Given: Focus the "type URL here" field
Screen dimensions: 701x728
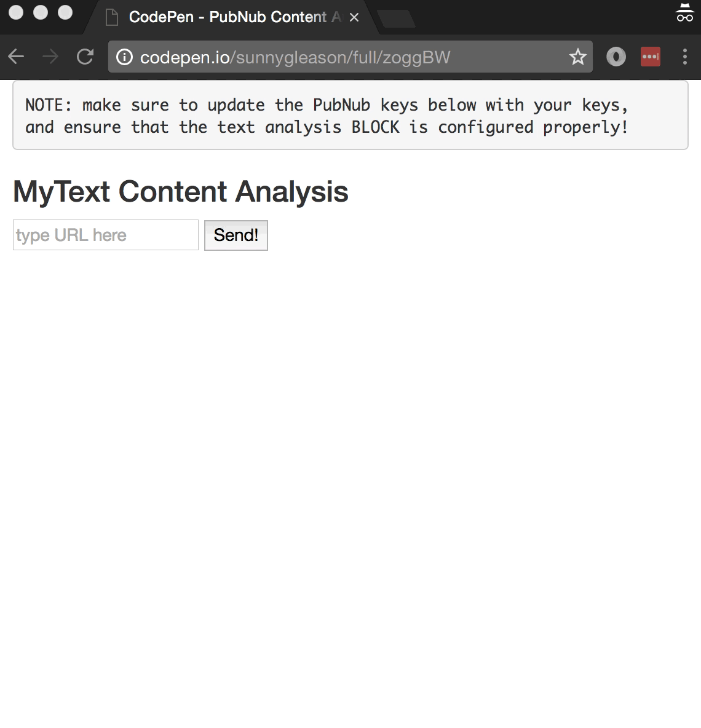Looking at the screenshot, I should tap(106, 235).
